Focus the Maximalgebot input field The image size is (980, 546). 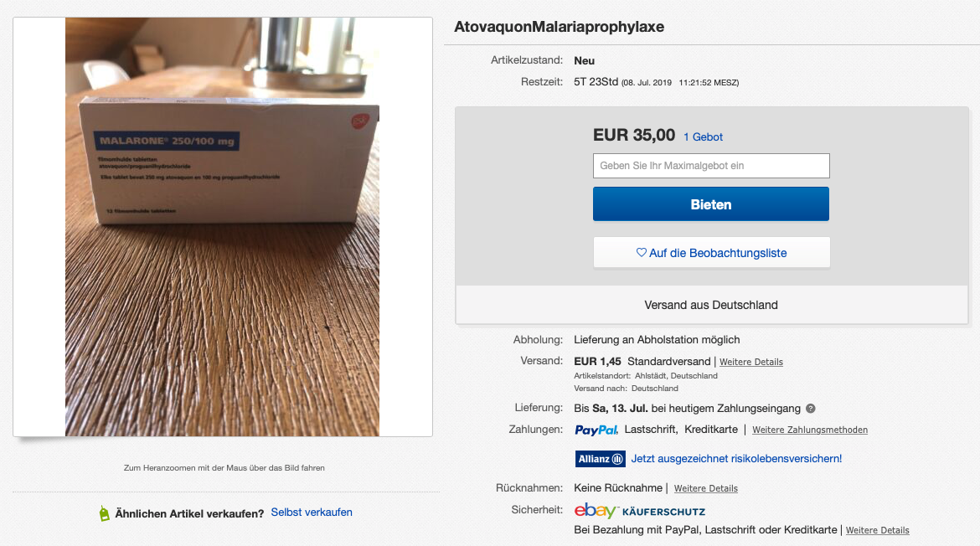coord(710,166)
